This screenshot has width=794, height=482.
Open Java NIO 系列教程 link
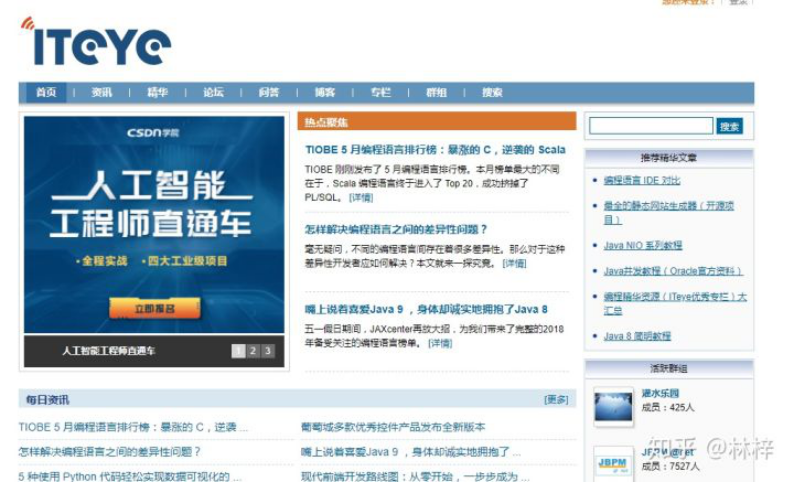click(x=643, y=246)
